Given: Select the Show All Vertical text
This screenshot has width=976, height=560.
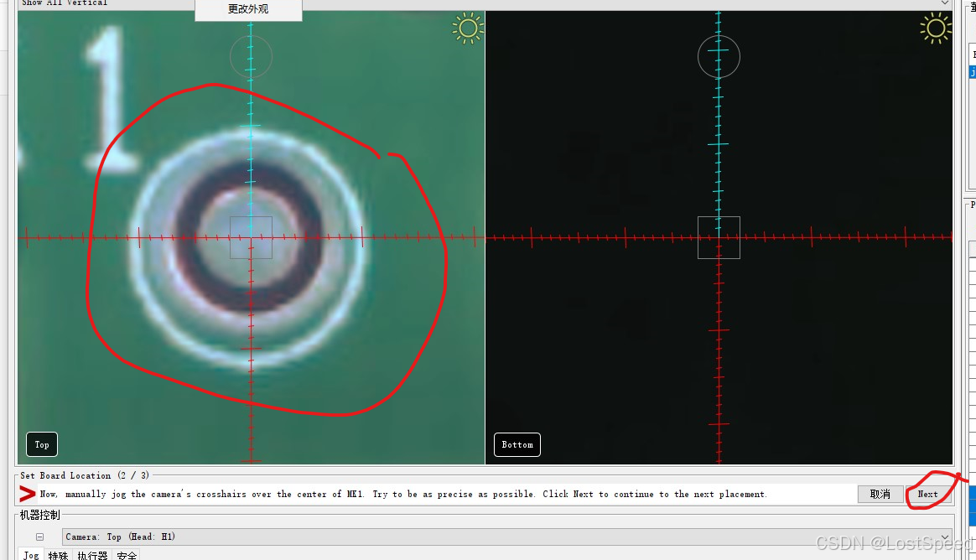Looking at the screenshot, I should coord(65,3).
